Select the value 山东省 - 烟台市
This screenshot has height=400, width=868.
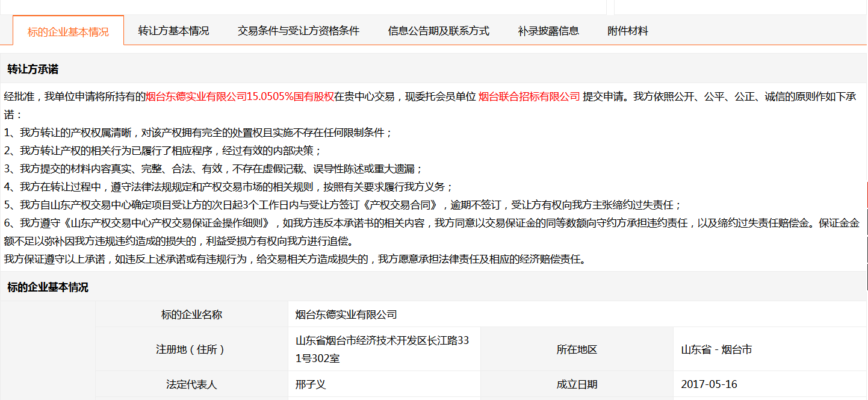716,349
